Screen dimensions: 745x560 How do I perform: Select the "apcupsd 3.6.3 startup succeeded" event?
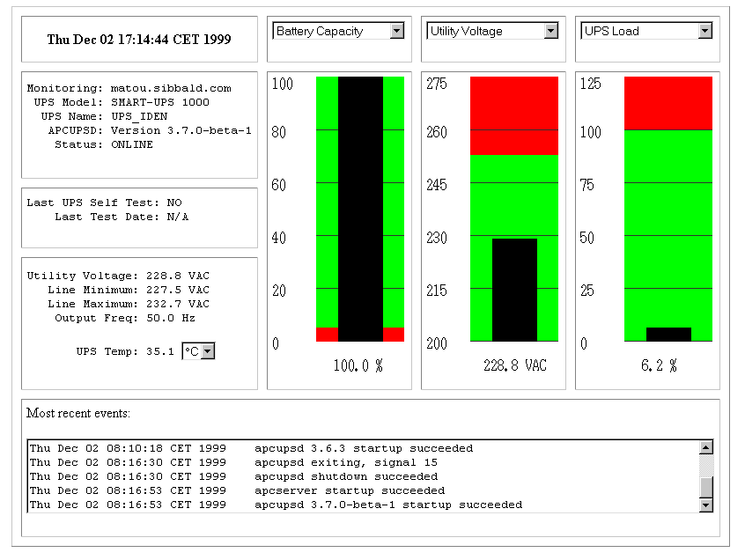tap(363, 448)
